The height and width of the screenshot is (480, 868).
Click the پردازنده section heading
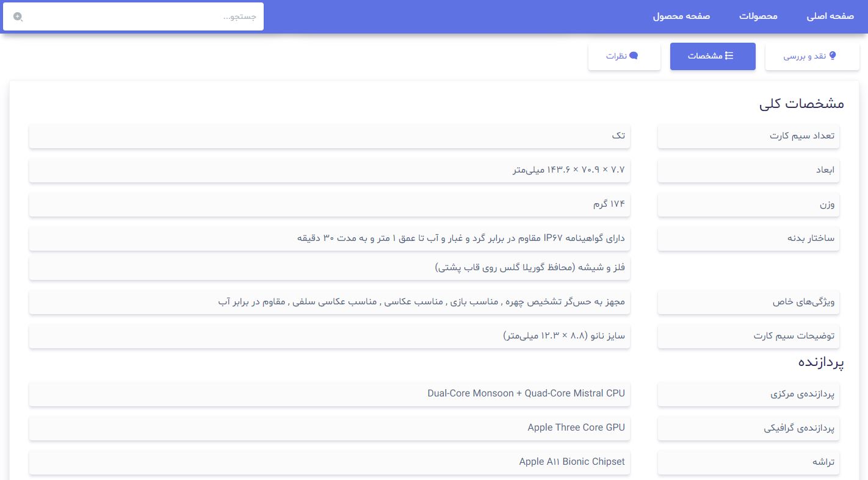[x=821, y=362]
